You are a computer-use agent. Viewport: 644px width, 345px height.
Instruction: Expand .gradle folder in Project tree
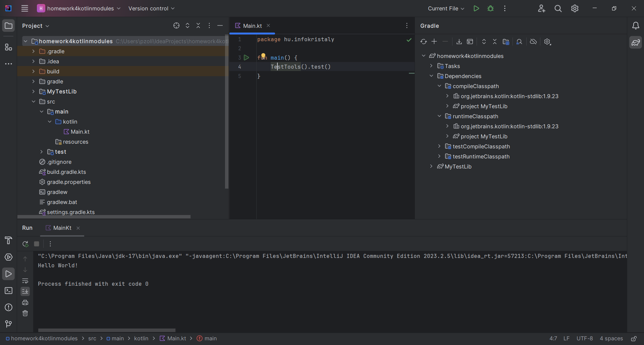tap(33, 51)
